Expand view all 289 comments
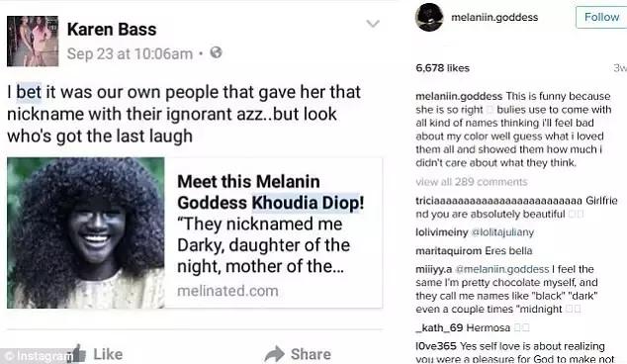The image size is (627, 364). pyautogui.click(x=472, y=182)
